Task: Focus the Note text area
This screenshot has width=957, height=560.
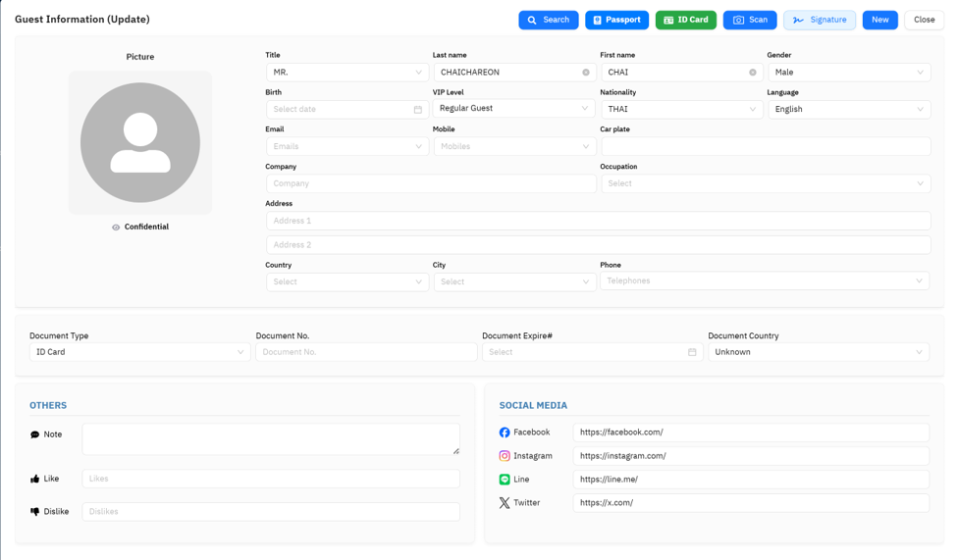Action: click(271, 439)
